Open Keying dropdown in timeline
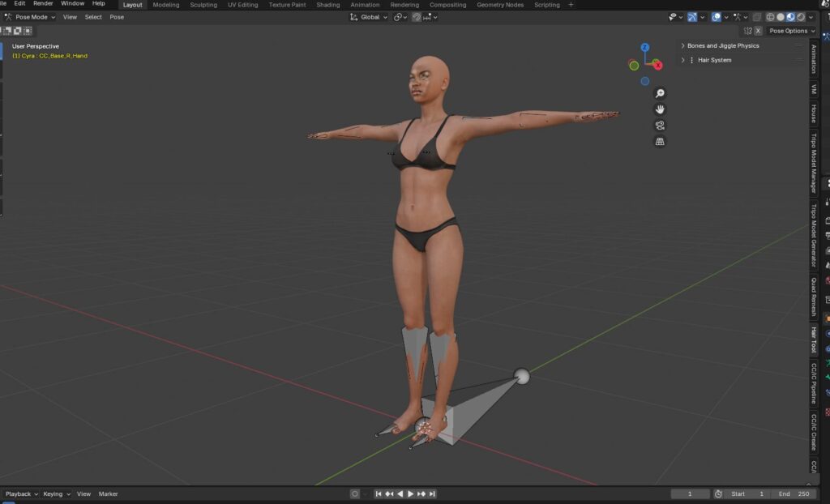Image resolution: width=830 pixels, height=504 pixels. coord(57,494)
